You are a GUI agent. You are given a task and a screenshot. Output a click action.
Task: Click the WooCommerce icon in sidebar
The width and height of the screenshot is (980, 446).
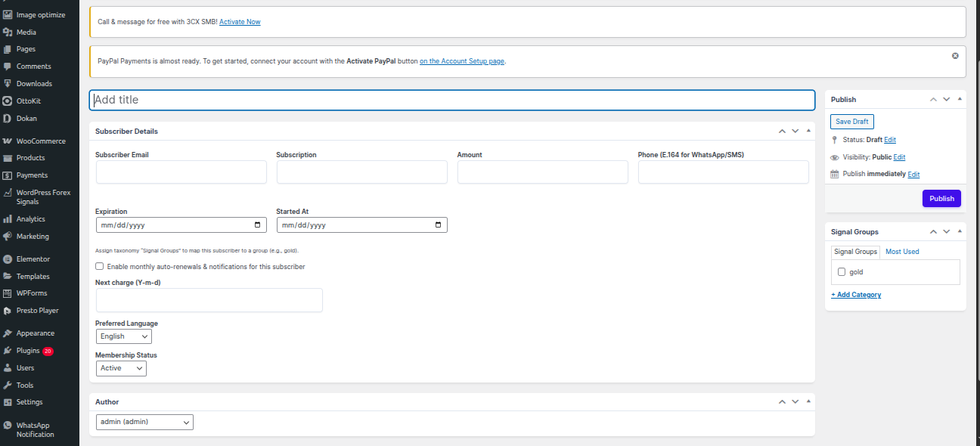tap(8, 141)
